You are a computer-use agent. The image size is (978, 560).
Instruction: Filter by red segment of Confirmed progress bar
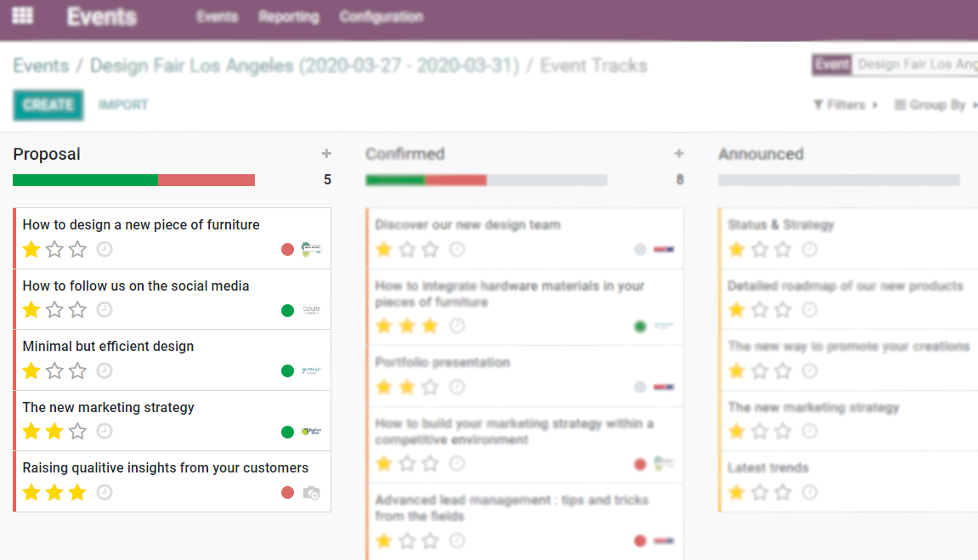click(x=456, y=180)
